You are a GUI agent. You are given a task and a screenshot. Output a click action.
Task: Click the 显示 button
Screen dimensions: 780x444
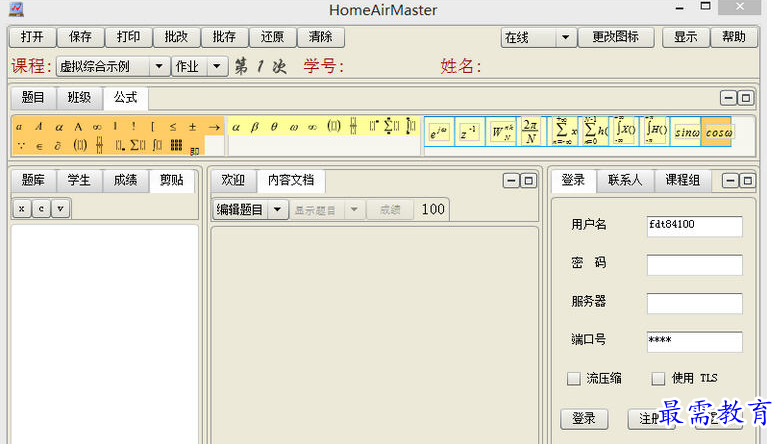point(685,37)
